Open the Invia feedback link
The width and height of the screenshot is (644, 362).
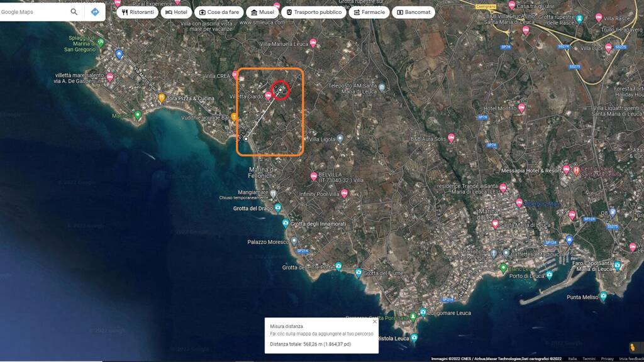pos(631,359)
